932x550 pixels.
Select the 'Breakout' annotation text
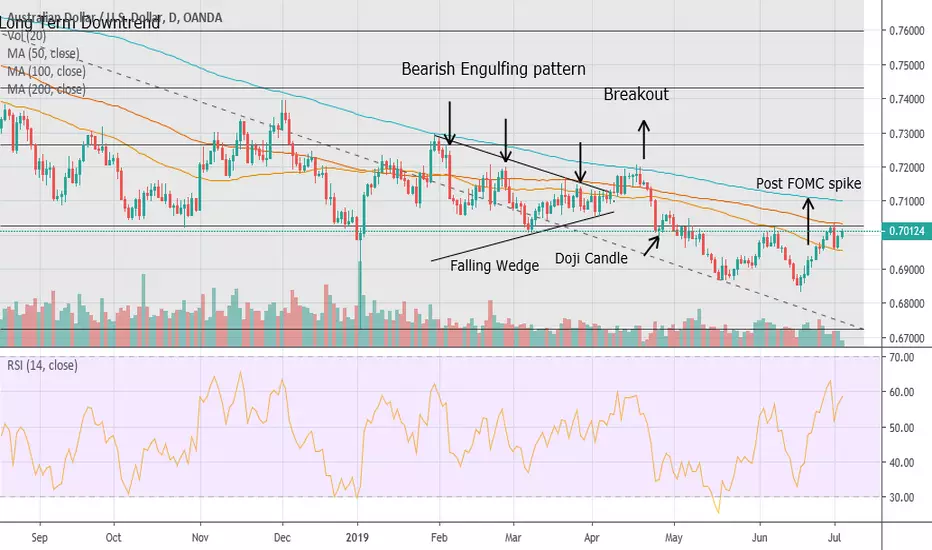(636, 95)
